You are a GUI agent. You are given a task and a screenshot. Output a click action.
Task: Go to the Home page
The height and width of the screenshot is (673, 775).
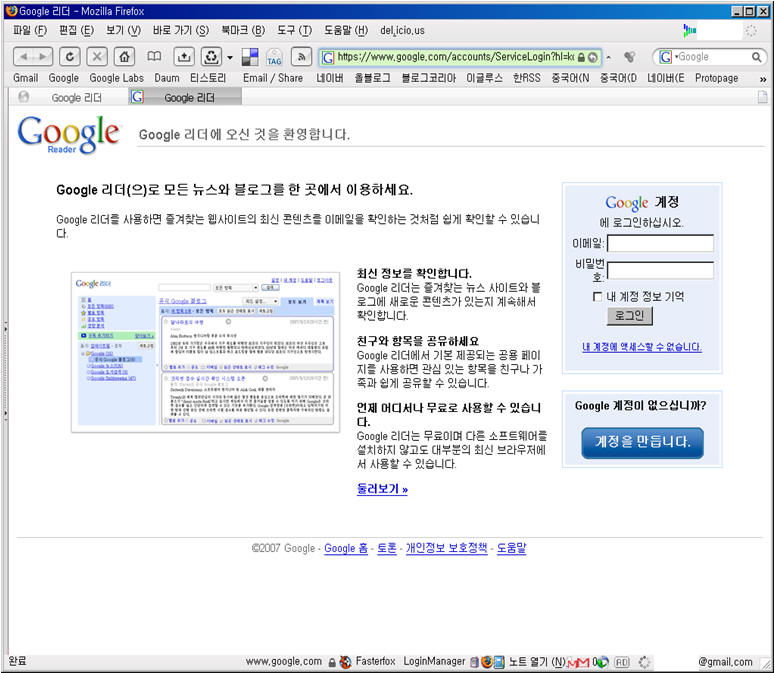point(124,57)
